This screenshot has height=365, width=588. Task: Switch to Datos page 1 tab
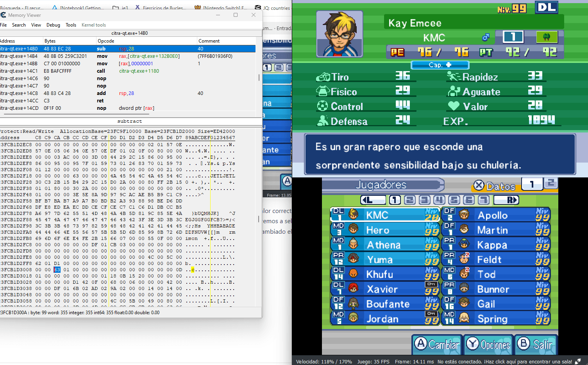[532, 184]
